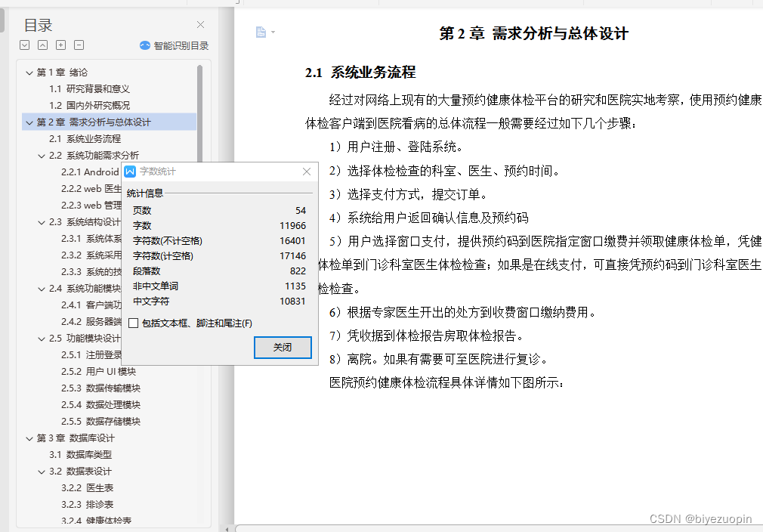This screenshot has height=532, width=763.
Task: Click the minus icon in 目录 toolbar
Action: point(79,45)
